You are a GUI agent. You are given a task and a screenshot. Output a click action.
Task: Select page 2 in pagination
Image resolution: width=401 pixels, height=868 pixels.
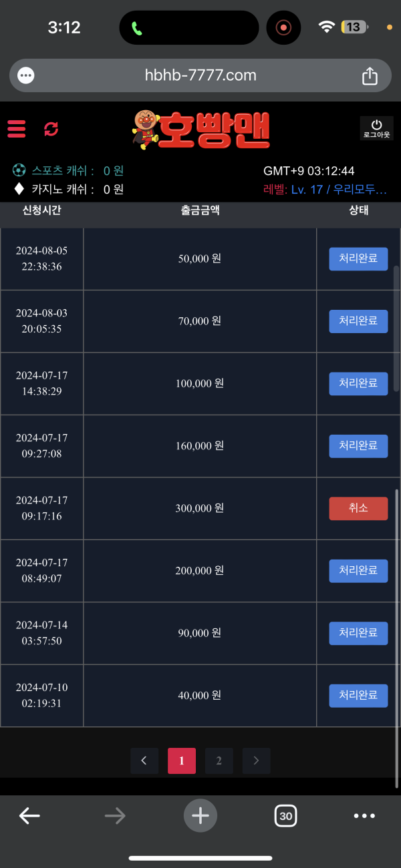click(219, 761)
